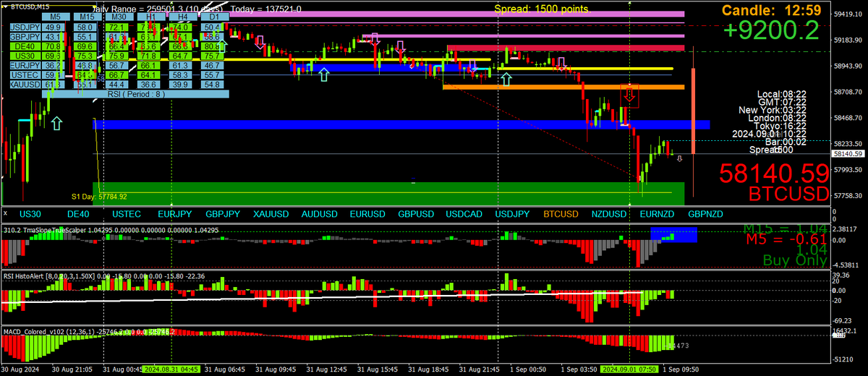
Task: Click the large red 58140.59 price text
Action: tap(773, 174)
